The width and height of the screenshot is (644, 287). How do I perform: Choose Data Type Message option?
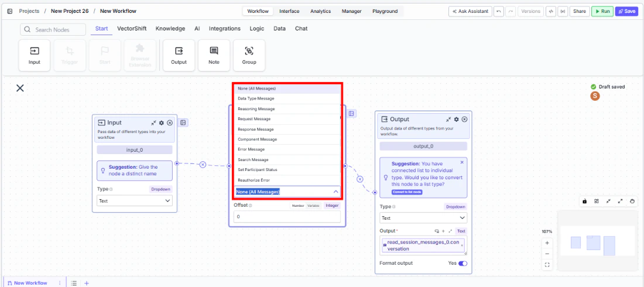(287, 98)
